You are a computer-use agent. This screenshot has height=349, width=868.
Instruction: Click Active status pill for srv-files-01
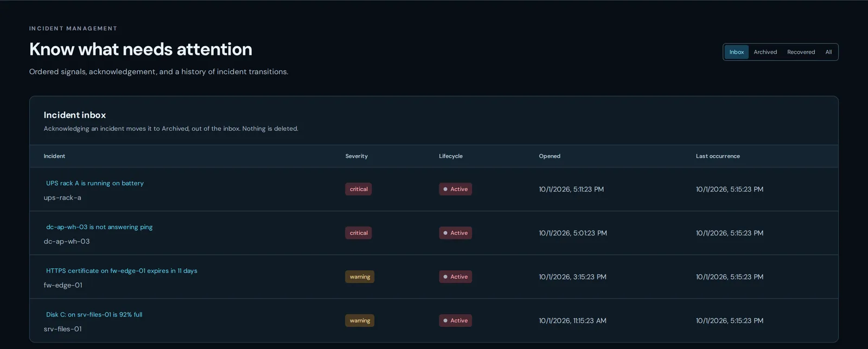pyautogui.click(x=455, y=321)
